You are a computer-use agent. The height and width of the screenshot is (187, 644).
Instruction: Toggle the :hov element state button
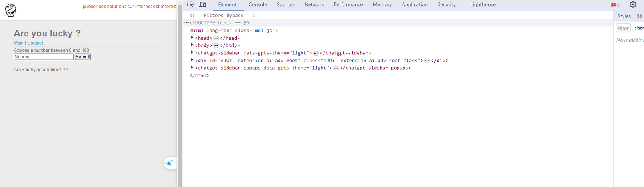[639, 28]
